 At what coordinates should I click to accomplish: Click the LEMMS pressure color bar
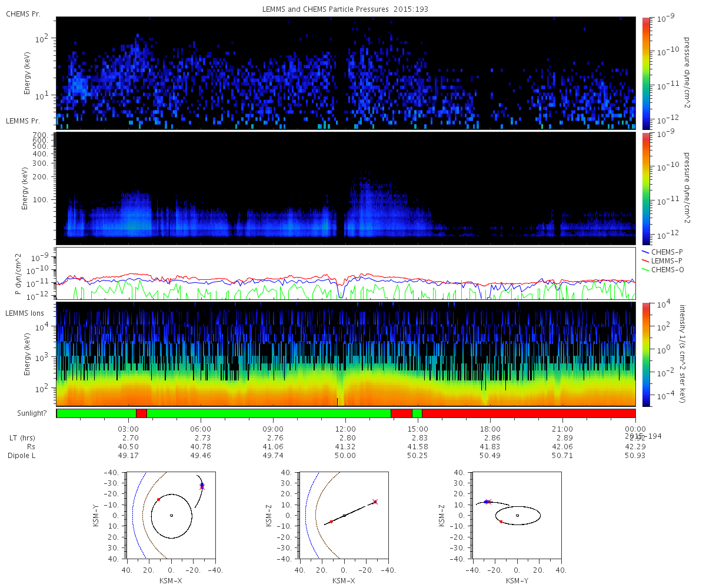point(646,188)
